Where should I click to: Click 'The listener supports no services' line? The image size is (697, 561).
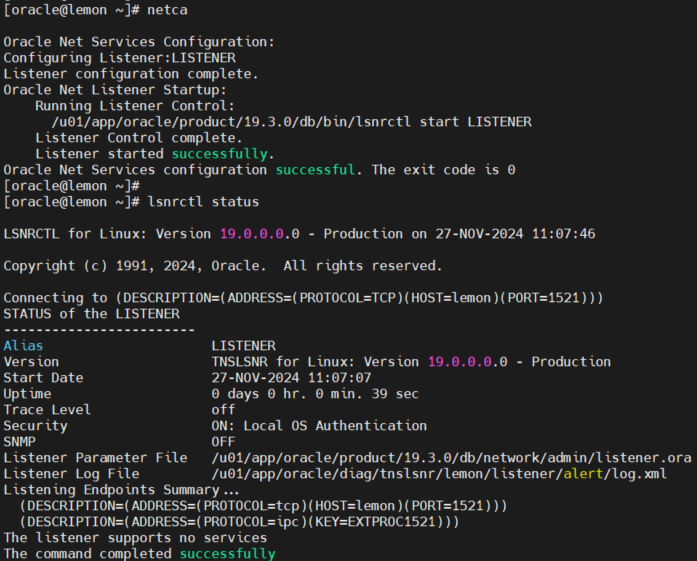tap(135, 538)
